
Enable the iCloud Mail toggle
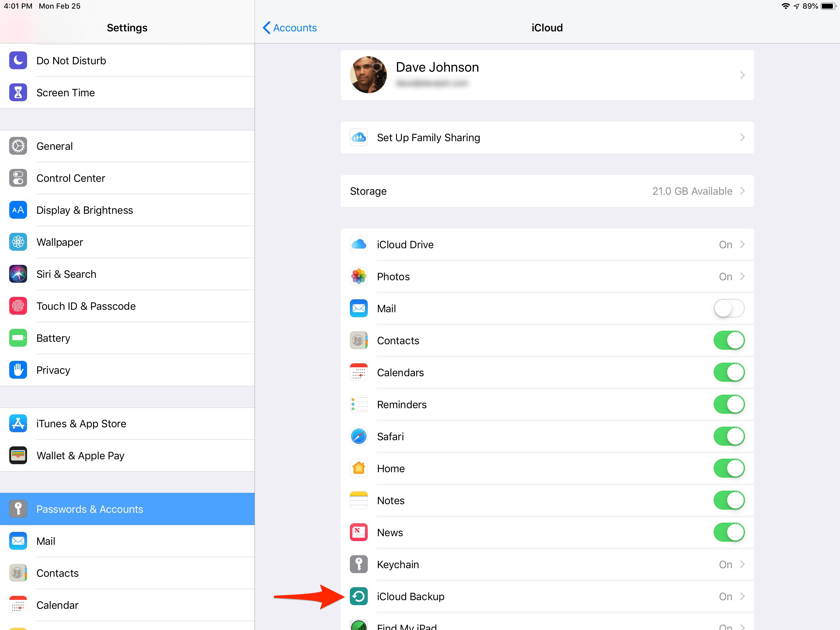click(729, 308)
